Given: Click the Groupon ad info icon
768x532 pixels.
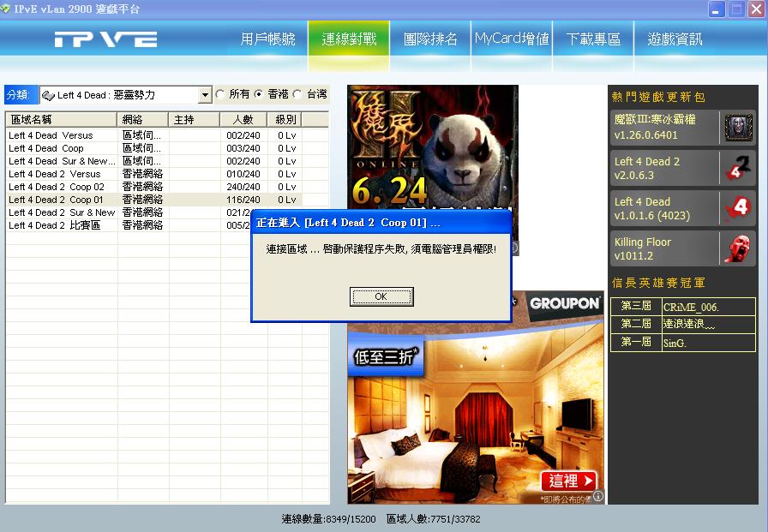Looking at the screenshot, I should tap(598, 496).
